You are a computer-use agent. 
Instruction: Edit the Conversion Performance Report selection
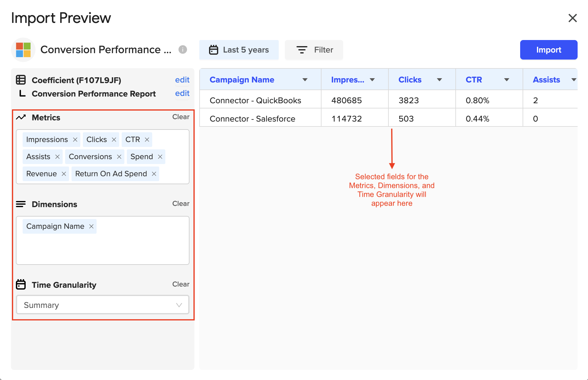pyautogui.click(x=182, y=93)
